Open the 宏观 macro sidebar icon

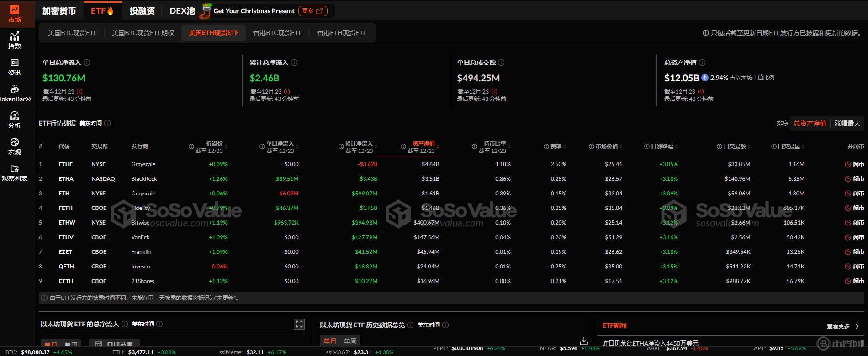tap(15, 146)
